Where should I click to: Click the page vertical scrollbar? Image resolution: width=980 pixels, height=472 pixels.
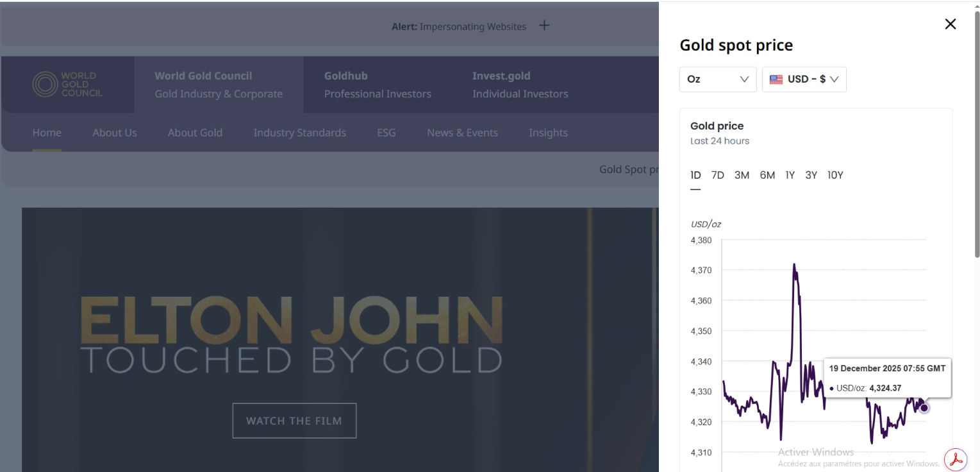[976, 128]
